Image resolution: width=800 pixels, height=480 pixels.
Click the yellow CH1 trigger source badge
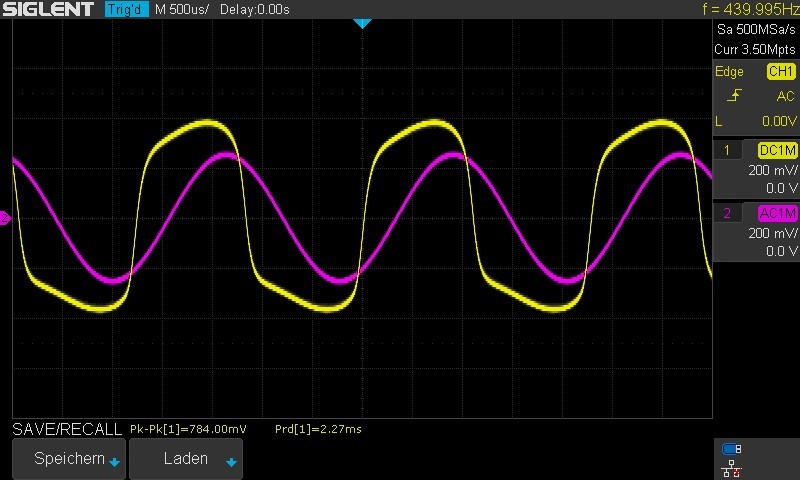point(781,71)
